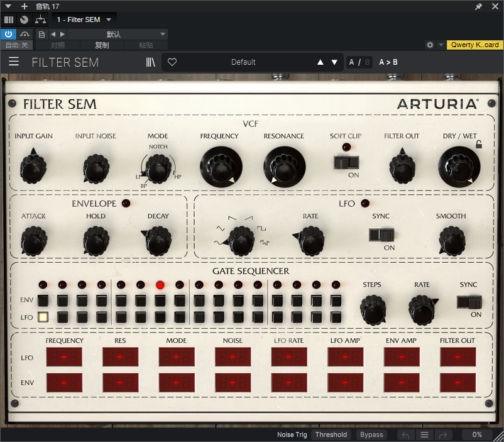Click the DRY / WET lock icon
This screenshot has width=504, height=442.
[x=479, y=145]
